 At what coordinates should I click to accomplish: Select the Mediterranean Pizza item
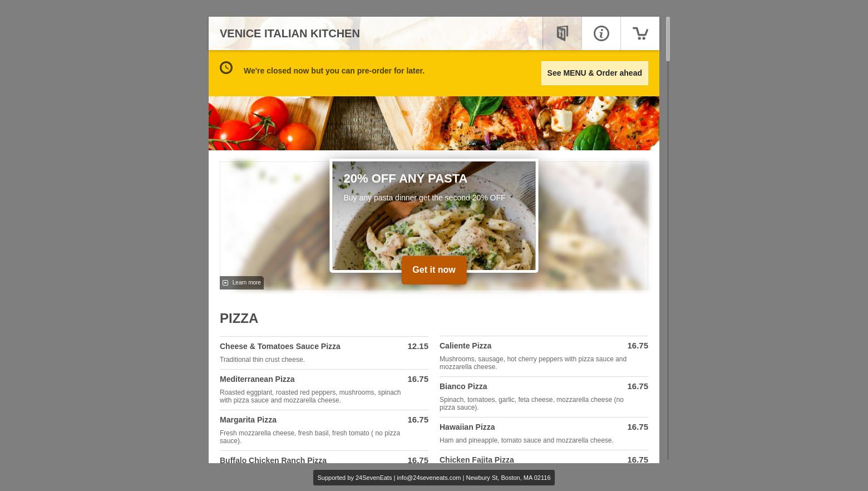(x=324, y=390)
